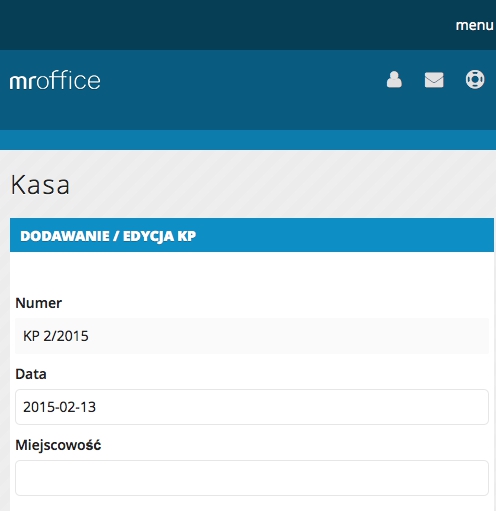Open the lifebuoy support icon
This screenshot has width=496, height=511.
click(x=475, y=79)
